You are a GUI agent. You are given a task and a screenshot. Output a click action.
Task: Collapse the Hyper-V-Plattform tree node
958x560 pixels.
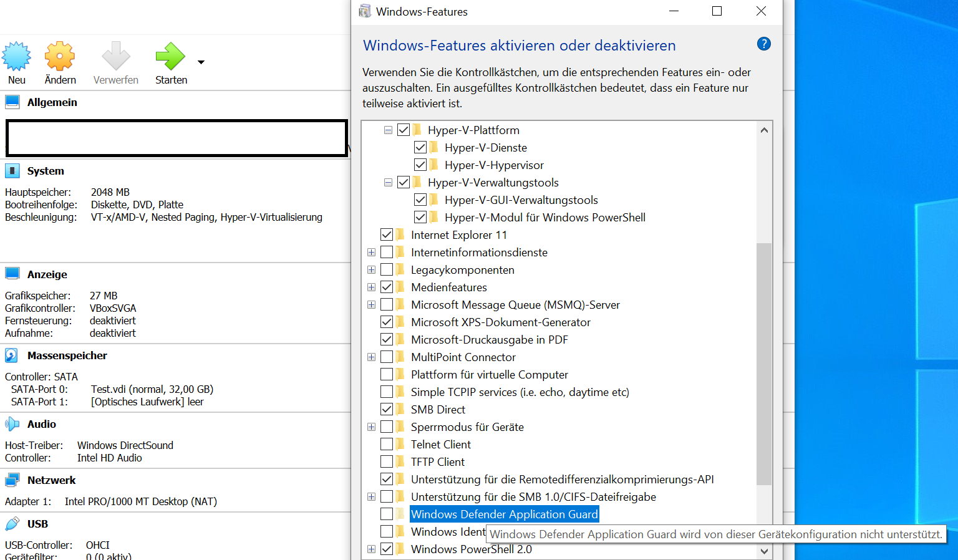[x=388, y=130]
